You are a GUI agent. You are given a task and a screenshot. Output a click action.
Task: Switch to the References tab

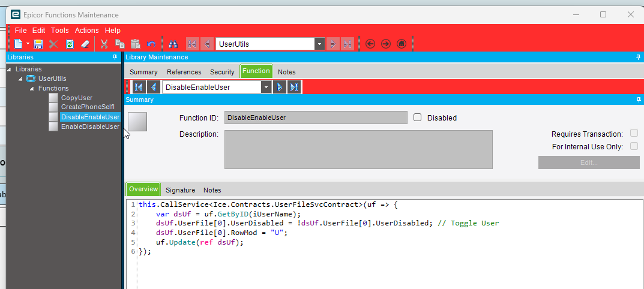[x=184, y=72]
